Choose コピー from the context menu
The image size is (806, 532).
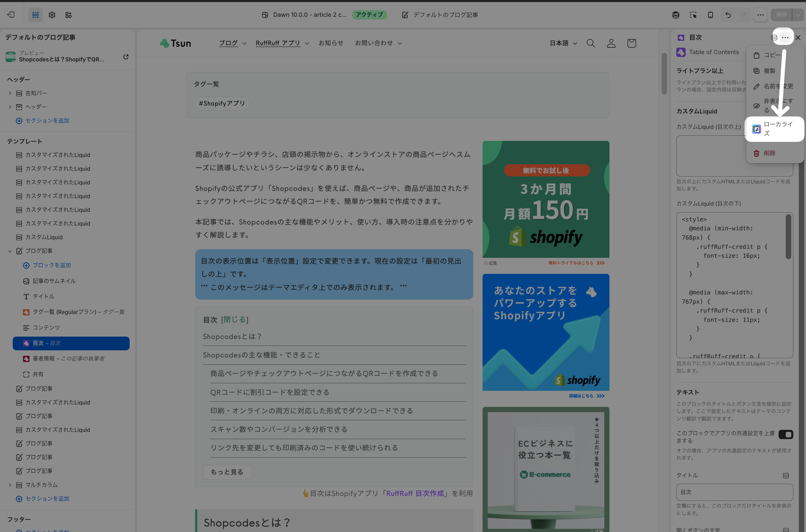775,55
